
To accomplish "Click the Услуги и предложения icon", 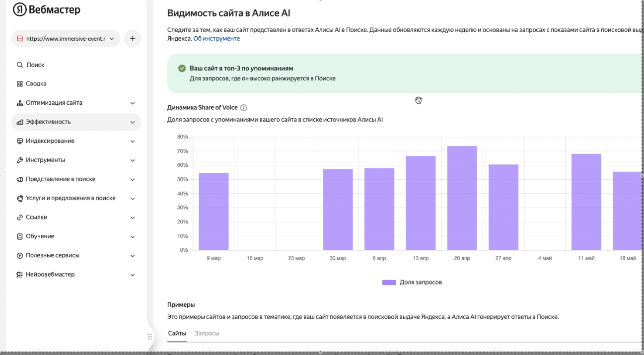I will point(20,199).
